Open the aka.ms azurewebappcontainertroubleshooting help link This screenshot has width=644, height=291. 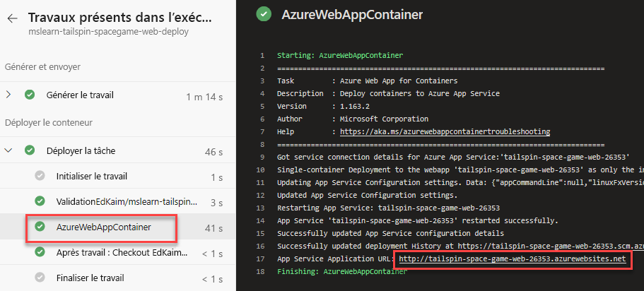coord(445,132)
